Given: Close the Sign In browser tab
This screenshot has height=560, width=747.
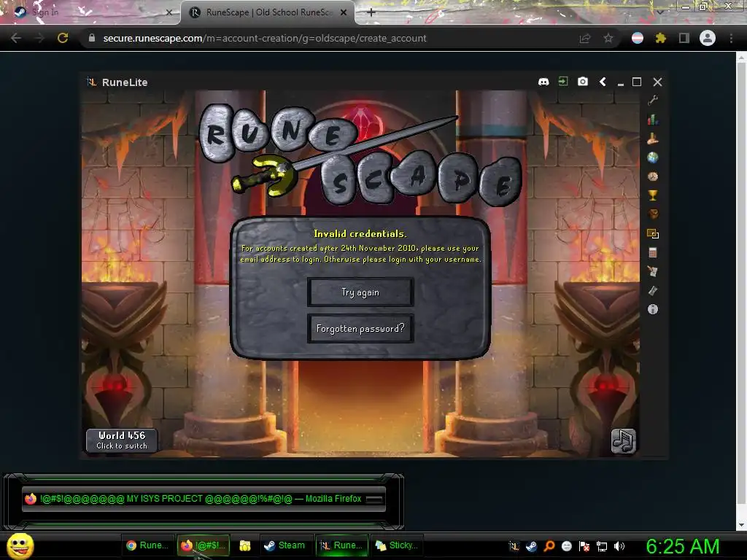Looking at the screenshot, I should coord(169,12).
